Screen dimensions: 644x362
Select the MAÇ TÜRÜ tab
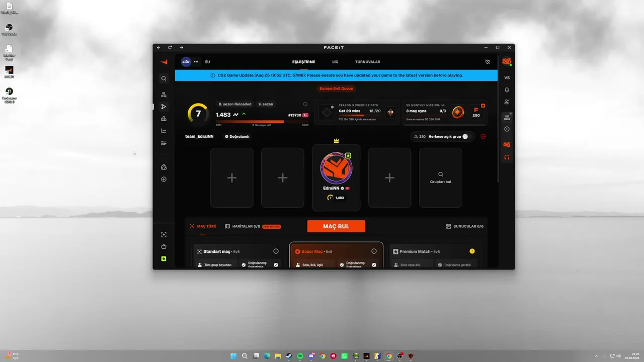pos(203,226)
